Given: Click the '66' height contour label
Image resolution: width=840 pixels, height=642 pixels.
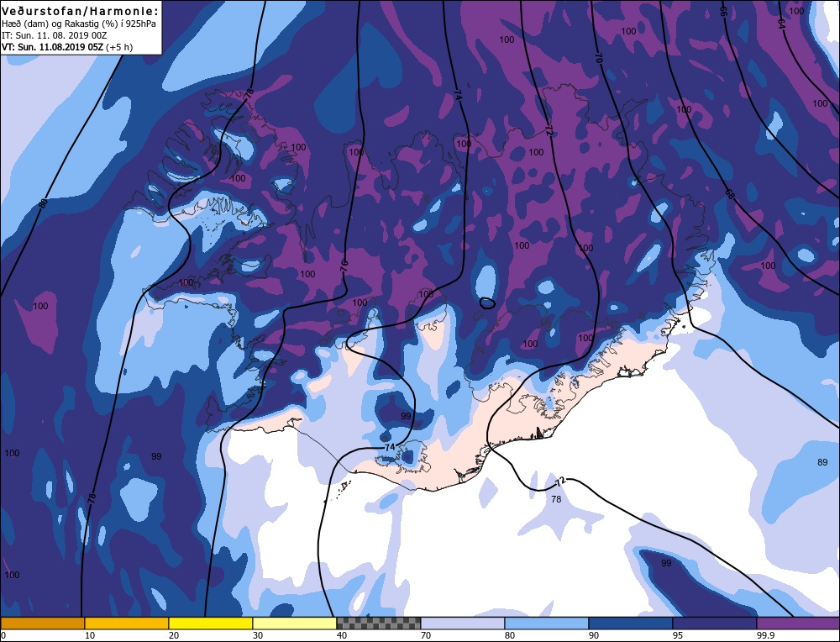Looking at the screenshot, I should click(x=723, y=11).
